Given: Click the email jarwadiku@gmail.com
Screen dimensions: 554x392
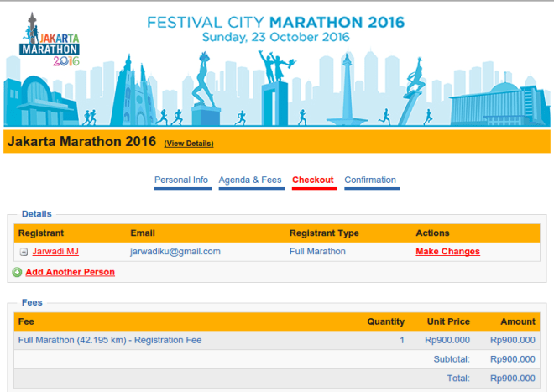Looking at the screenshot, I should (175, 252).
